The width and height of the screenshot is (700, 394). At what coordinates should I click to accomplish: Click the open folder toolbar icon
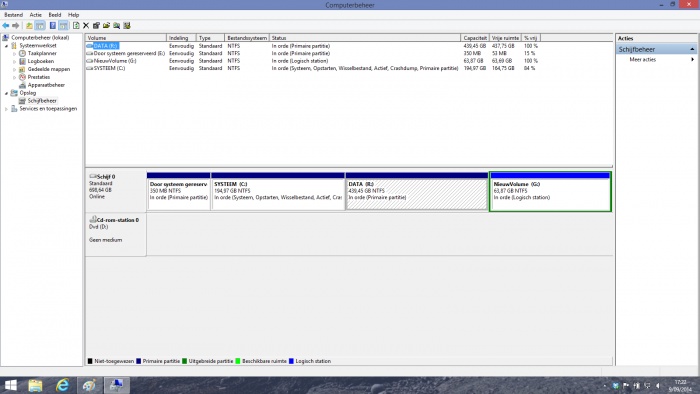click(x=106, y=25)
